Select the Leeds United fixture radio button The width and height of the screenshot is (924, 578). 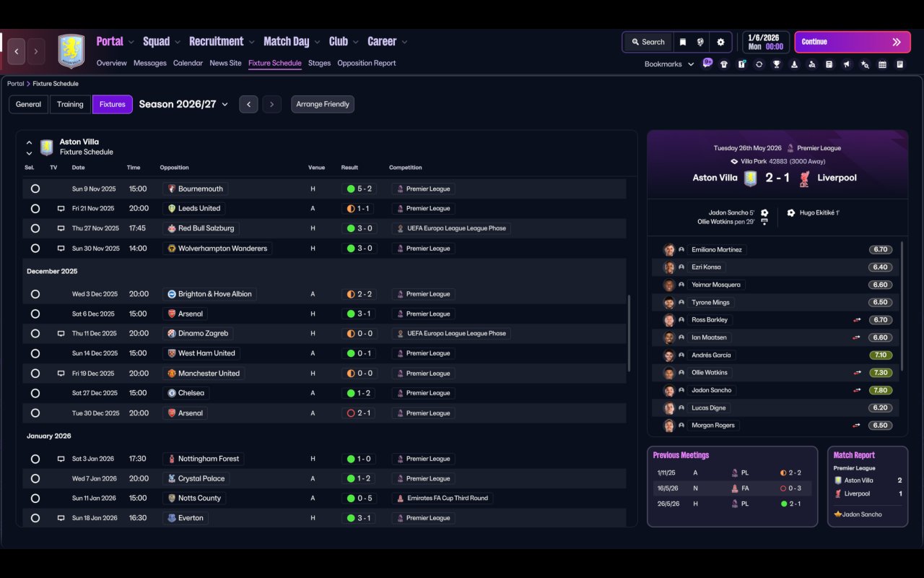pyautogui.click(x=35, y=209)
